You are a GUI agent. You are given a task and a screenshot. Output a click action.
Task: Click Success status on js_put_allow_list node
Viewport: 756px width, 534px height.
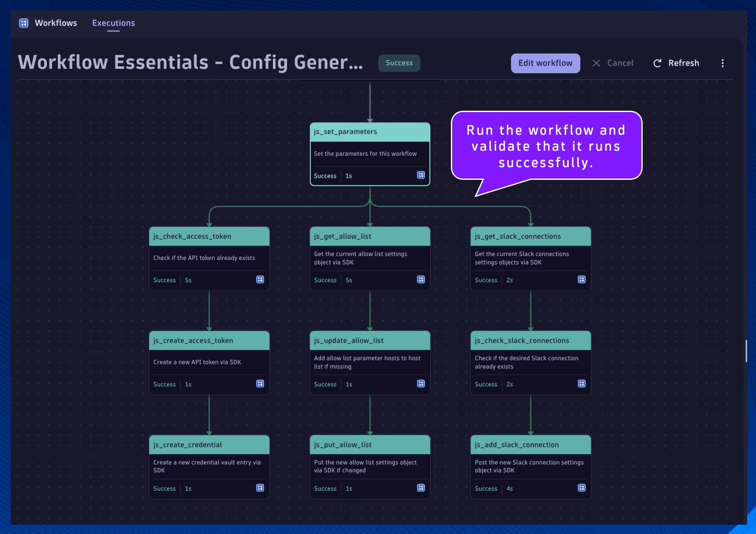325,489
